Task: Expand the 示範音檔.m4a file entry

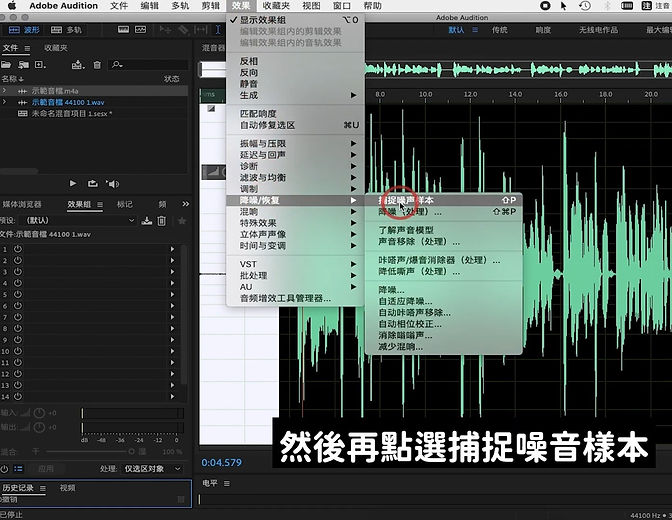Action: [x=4, y=90]
